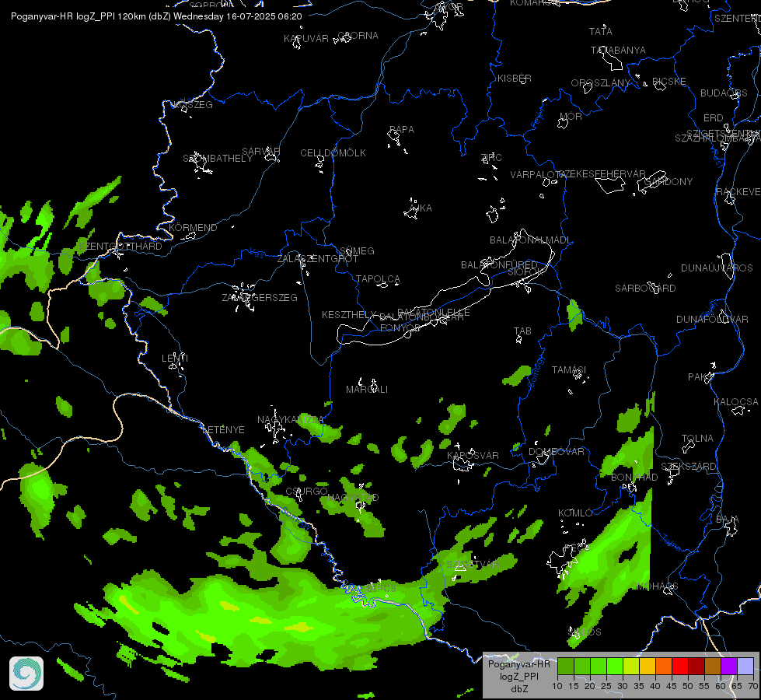The height and width of the screenshot is (700, 761).
Task: Click the TAPOLCA city label
Action: pos(378,279)
